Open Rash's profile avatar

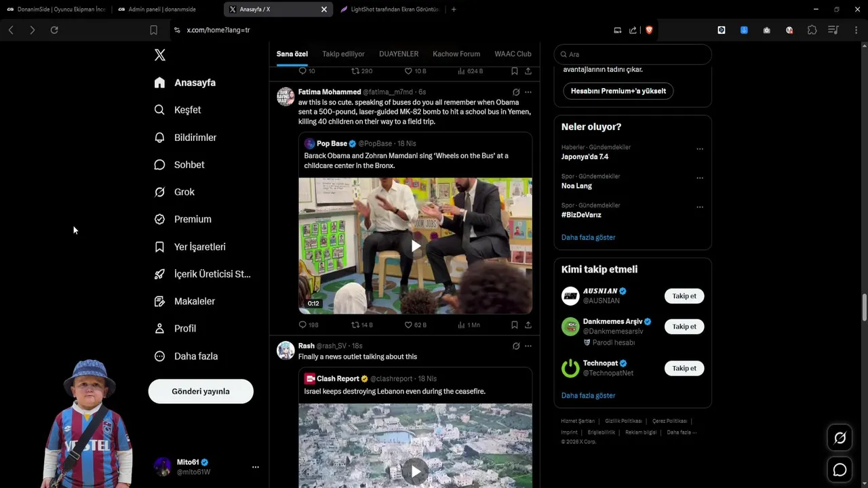[x=285, y=350]
